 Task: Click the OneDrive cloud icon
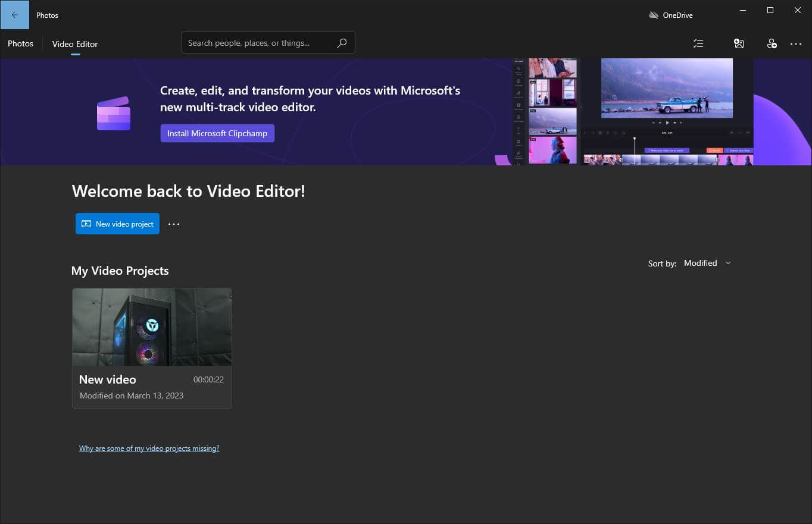[653, 15]
